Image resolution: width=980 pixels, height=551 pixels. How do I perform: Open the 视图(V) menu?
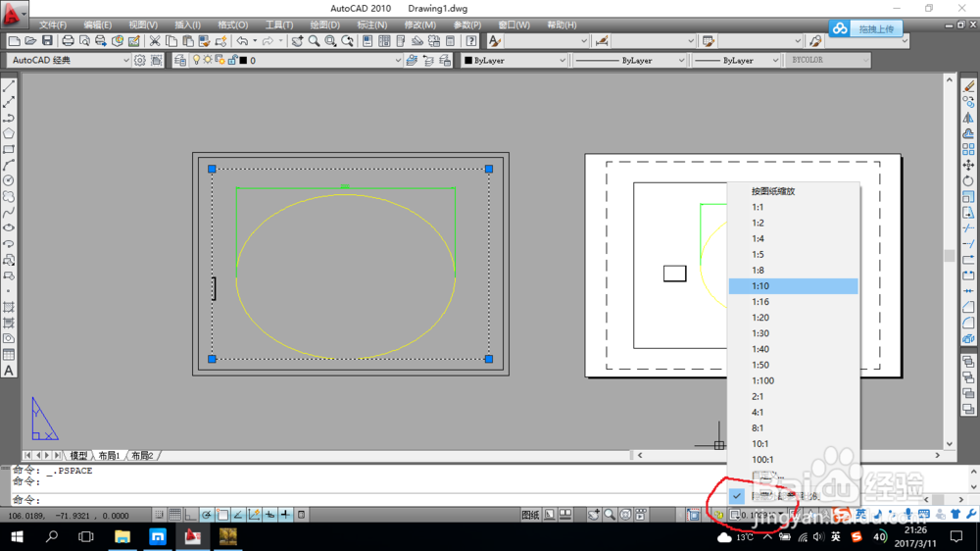point(143,25)
